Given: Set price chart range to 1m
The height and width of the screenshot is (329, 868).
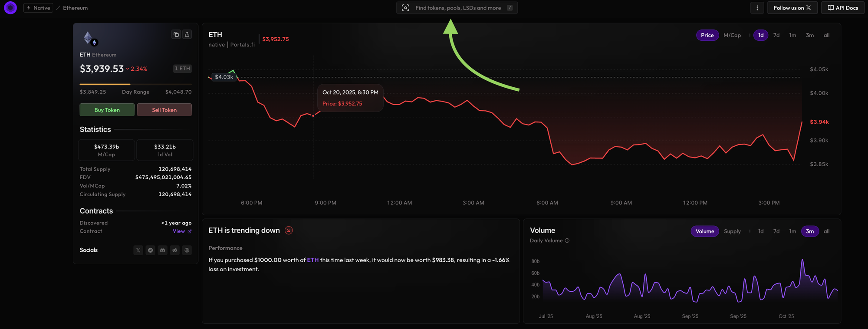Looking at the screenshot, I should [792, 35].
